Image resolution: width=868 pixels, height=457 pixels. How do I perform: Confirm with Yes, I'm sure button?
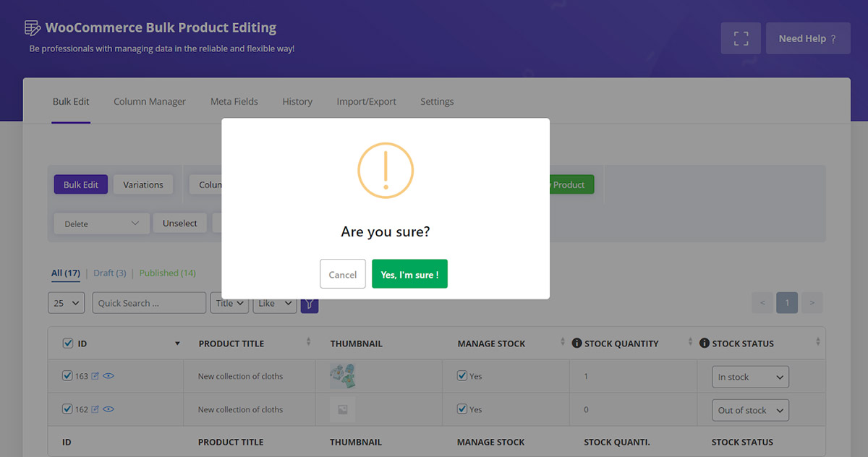pos(409,274)
